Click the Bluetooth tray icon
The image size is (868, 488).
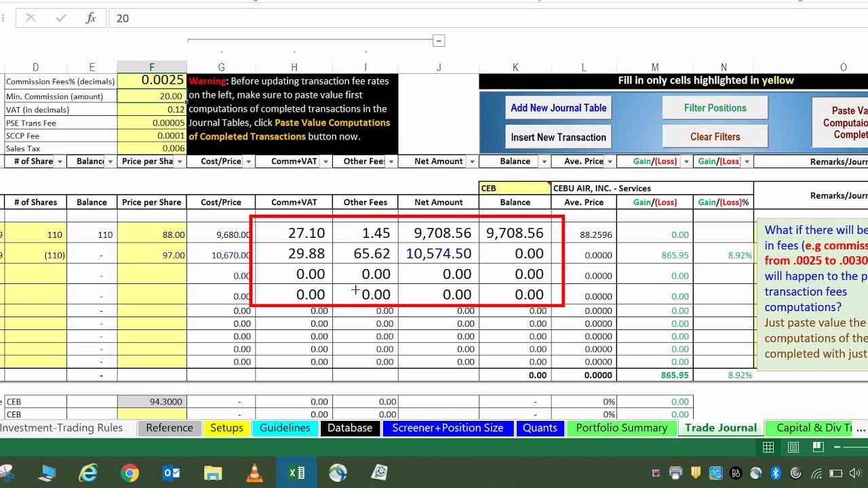tap(776, 473)
